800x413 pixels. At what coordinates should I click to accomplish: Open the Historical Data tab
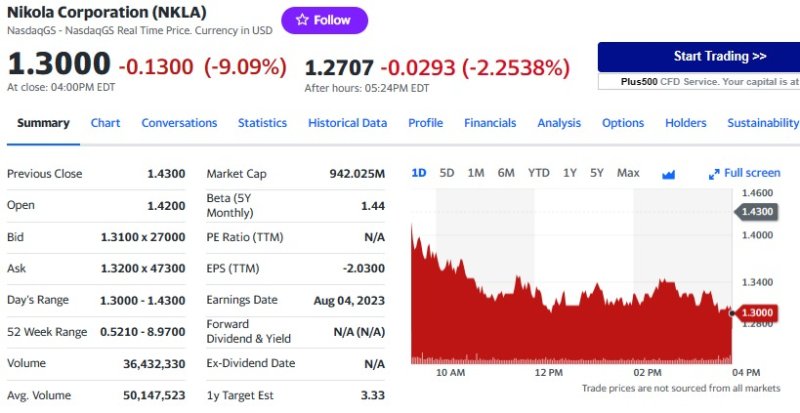(x=347, y=123)
